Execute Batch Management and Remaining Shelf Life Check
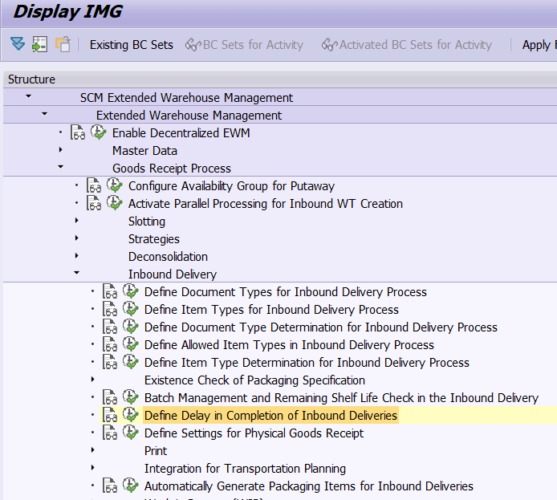This screenshot has height=500, width=557. pyautogui.click(x=130, y=397)
